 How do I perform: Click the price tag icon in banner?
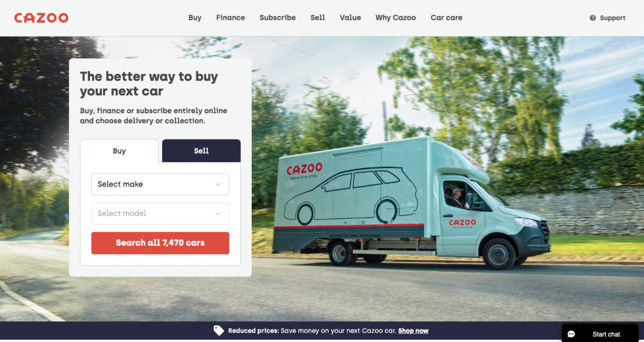coord(219,331)
